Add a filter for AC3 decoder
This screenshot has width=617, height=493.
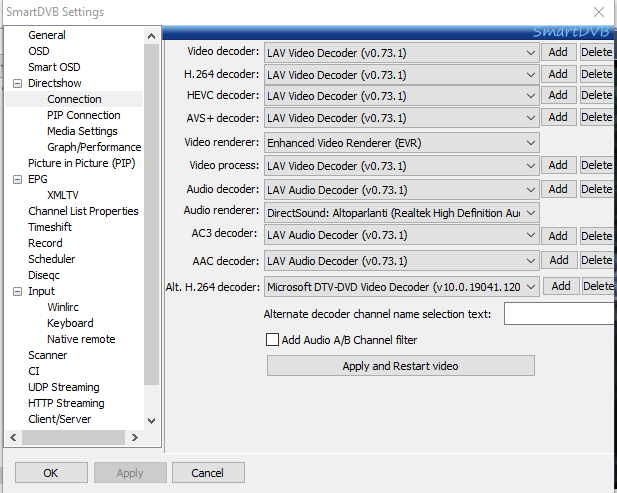[x=558, y=236]
